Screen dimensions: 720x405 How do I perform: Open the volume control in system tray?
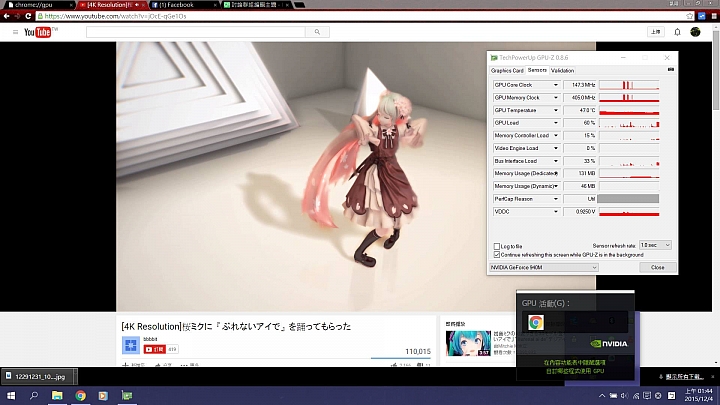pos(624,395)
